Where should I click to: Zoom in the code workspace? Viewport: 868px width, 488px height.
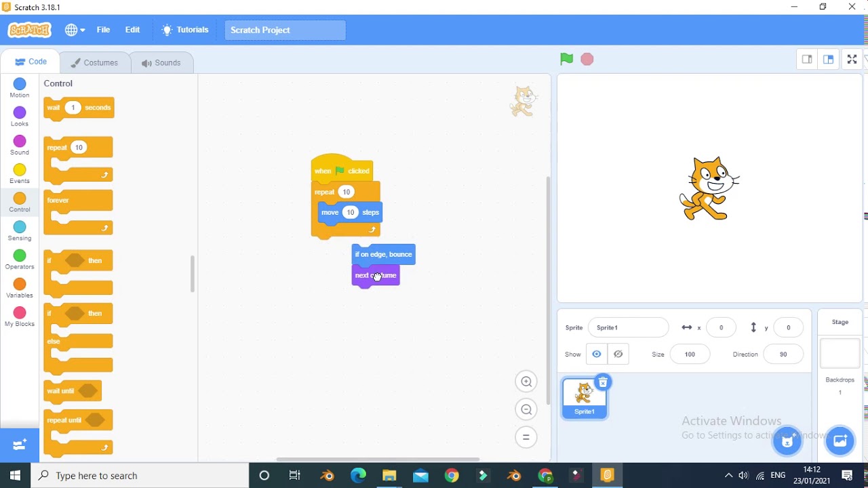pyautogui.click(x=526, y=382)
